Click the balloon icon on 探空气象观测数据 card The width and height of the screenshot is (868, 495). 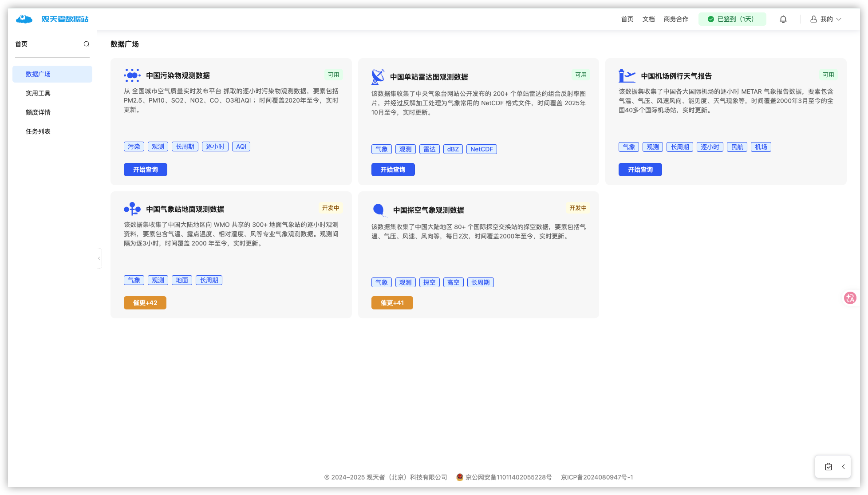pyautogui.click(x=379, y=209)
